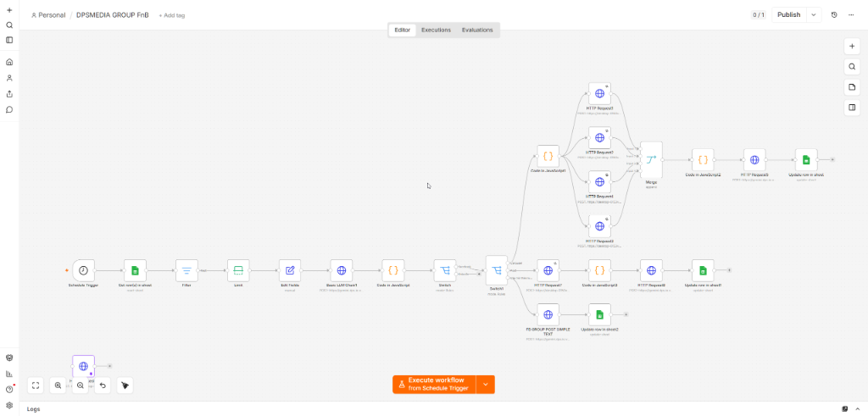
Task: Open the Code in JavaScript1 node
Action: tap(548, 157)
